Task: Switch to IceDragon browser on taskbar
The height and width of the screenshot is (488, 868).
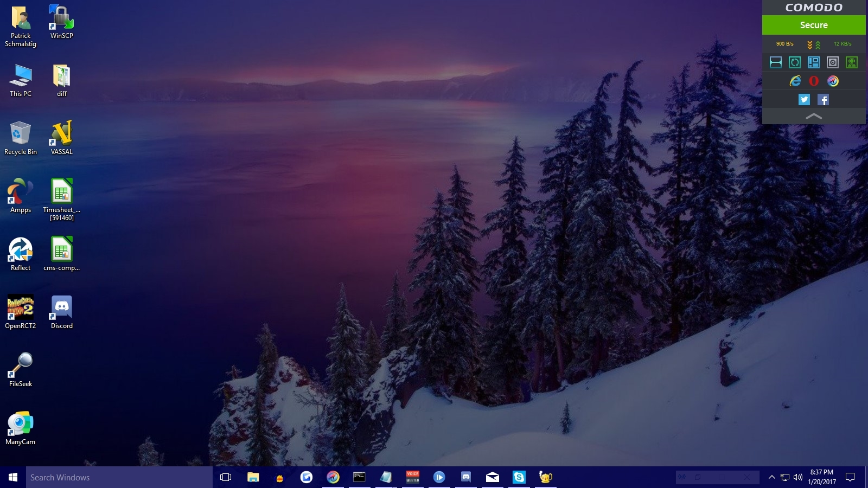Action: [333, 477]
